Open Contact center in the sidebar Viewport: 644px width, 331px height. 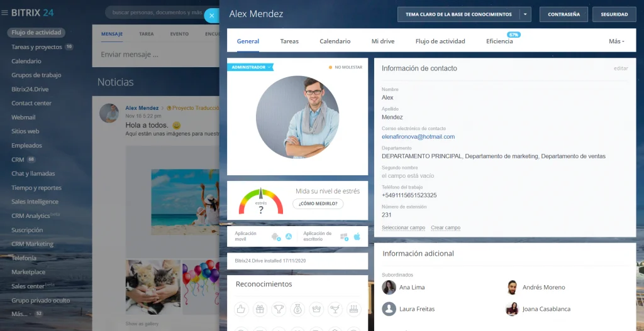pos(31,104)
